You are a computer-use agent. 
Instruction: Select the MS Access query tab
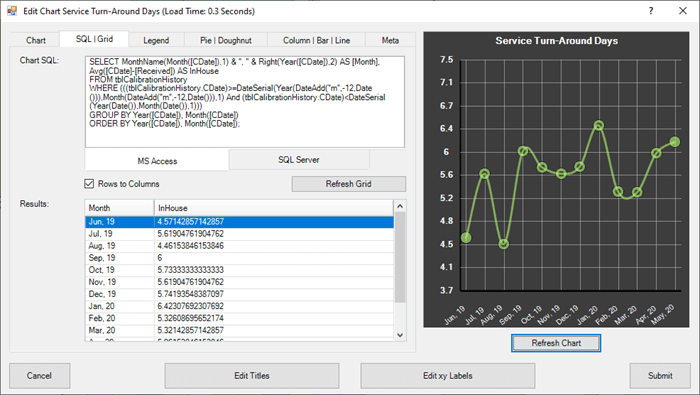coord(157,161)
